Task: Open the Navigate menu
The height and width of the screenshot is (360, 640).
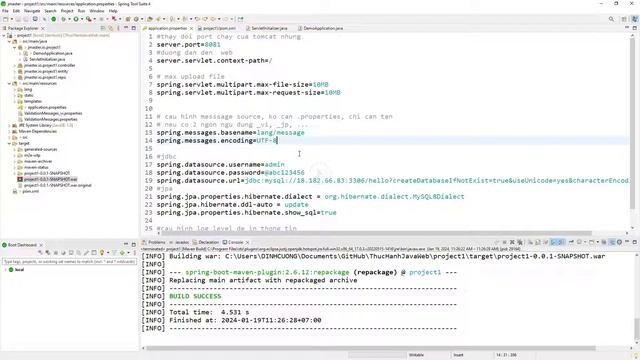Action: click(x=32, y=11)
